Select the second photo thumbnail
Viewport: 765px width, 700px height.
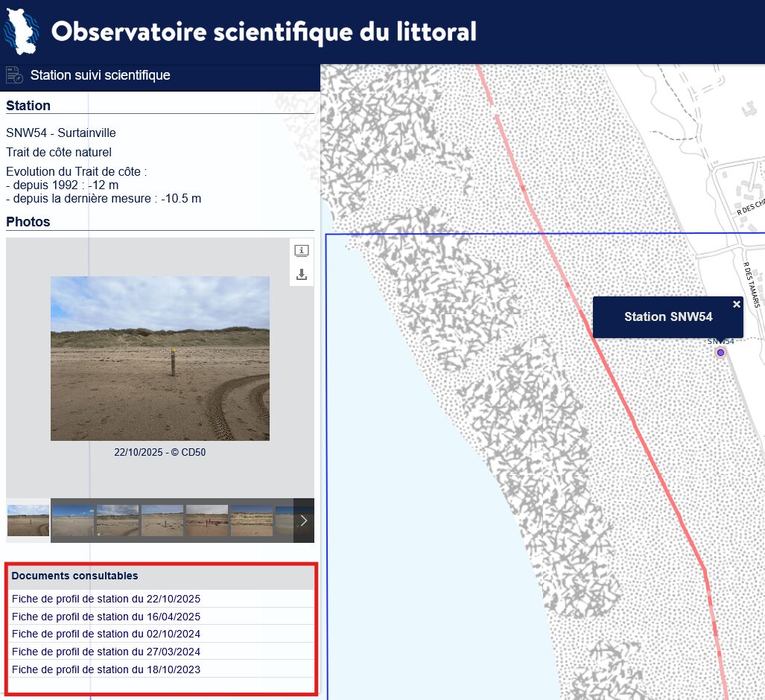[x=73, y=521]
